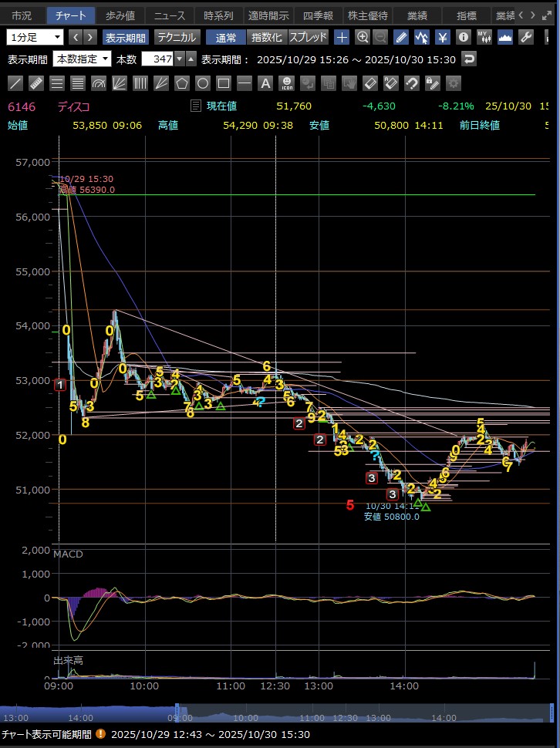Click the zoom in magnifier icon
The image size is (560, 748).
coord(362,37)
